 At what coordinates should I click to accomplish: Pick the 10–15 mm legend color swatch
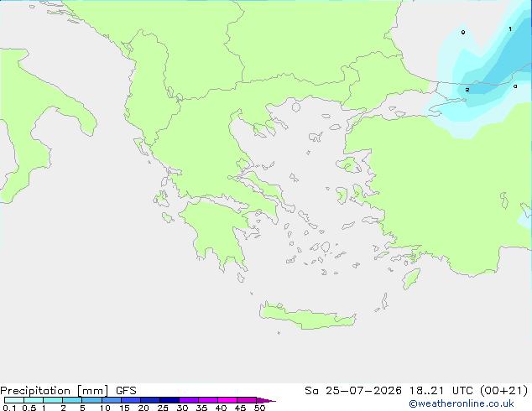point(111,400)
